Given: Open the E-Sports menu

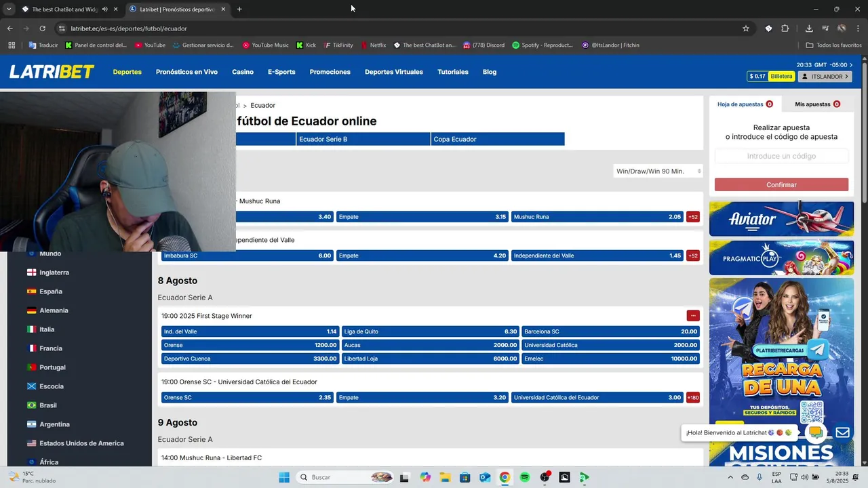Looking at the screenshot, I should [281, 72].
